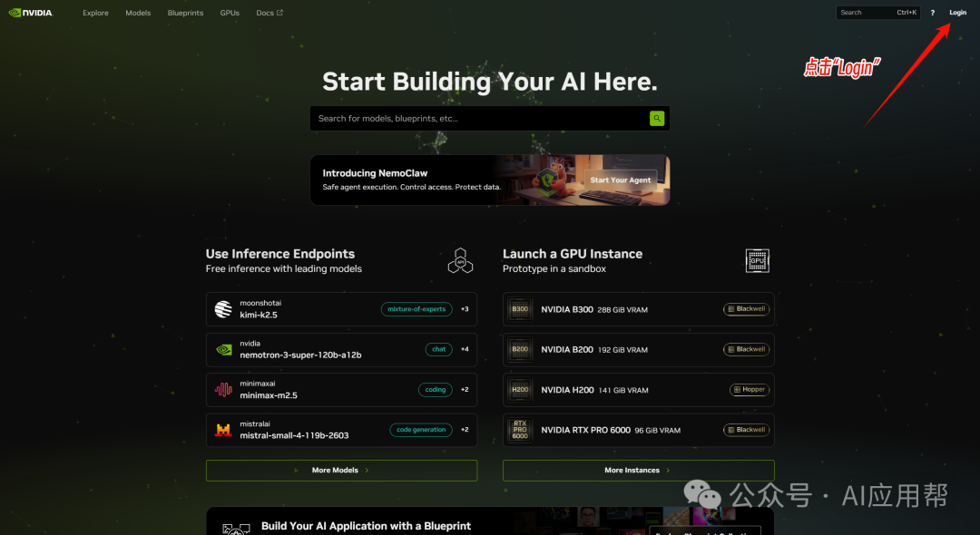This screenshot has height=535, width=980.
Task: Open the help question mark icon
Action: tap(933, 13)
